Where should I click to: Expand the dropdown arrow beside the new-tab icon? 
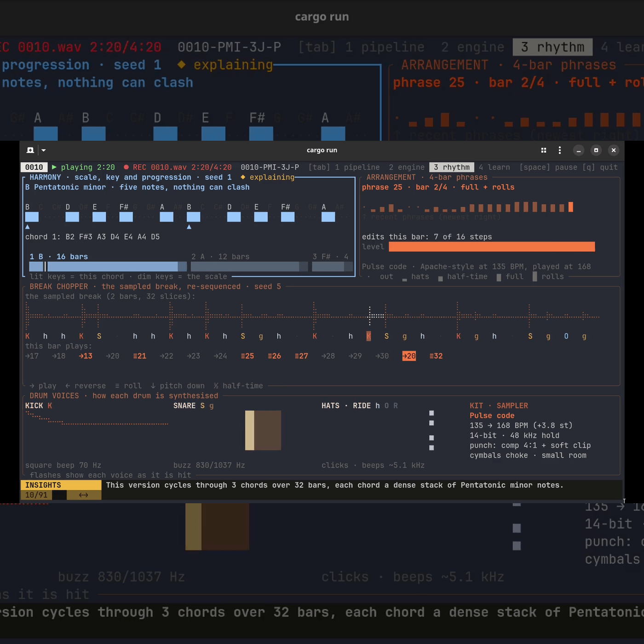point(43,150)
